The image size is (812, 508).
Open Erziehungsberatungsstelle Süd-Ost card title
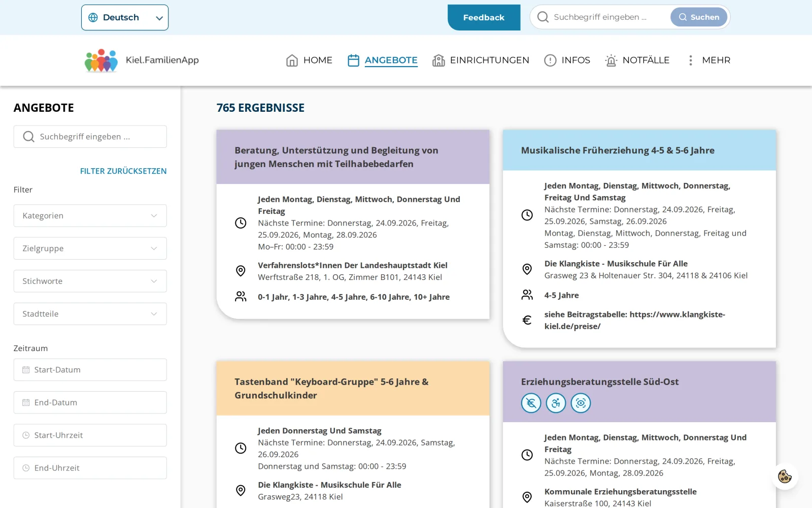pos(600,382)
